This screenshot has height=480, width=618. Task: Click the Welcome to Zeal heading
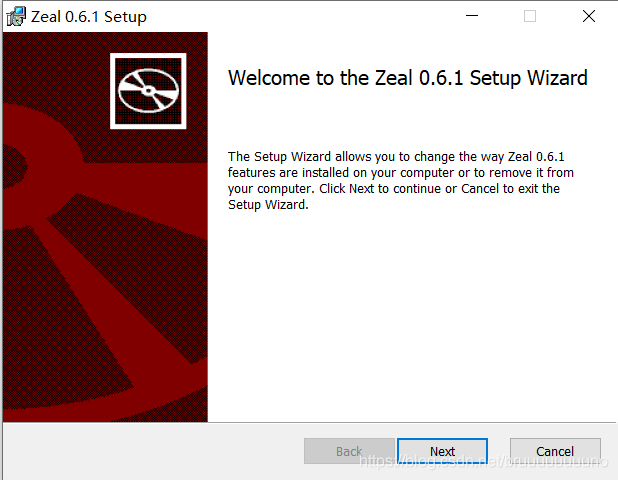(x=407, y=78)
